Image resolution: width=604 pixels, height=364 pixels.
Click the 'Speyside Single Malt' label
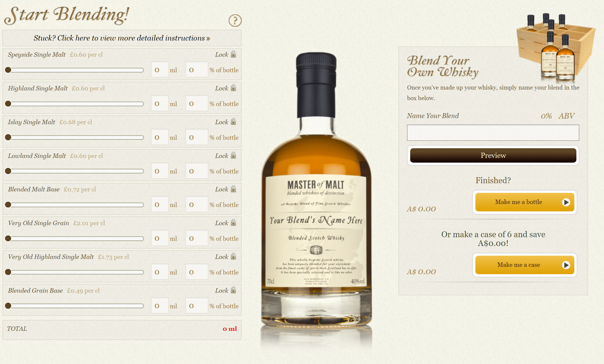(37, 55)
